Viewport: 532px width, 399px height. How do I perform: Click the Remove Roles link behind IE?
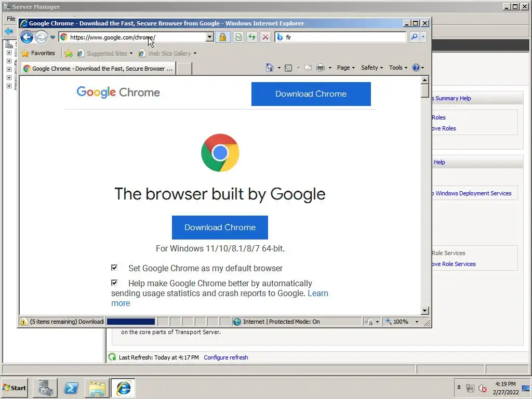[444, 128]
